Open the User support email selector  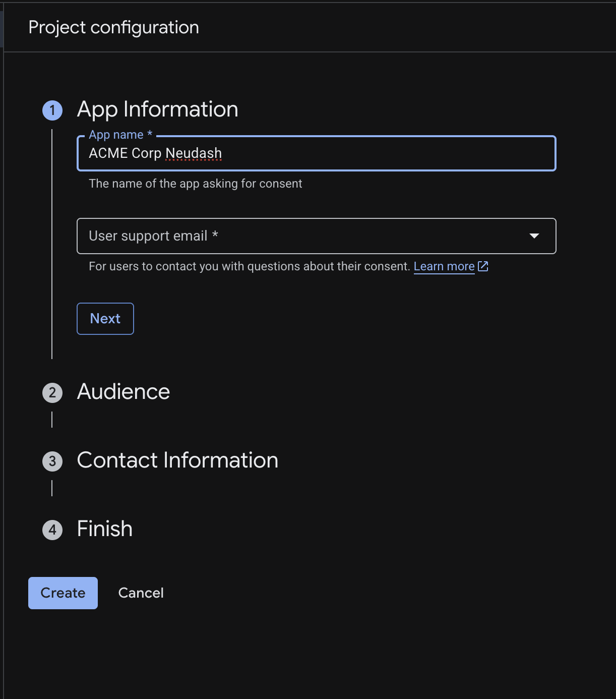click(x=316, y=236)
